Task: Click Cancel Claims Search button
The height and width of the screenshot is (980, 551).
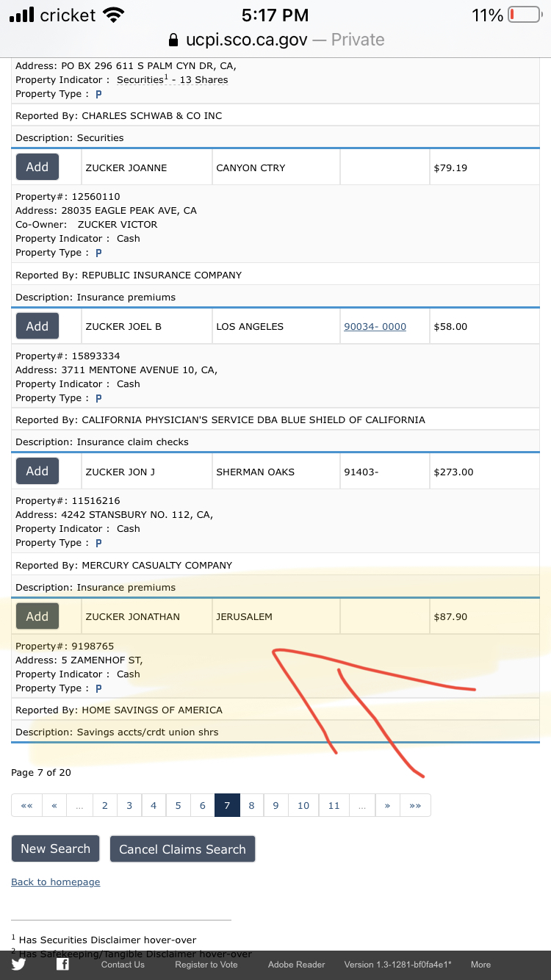Action: (182, 849)
